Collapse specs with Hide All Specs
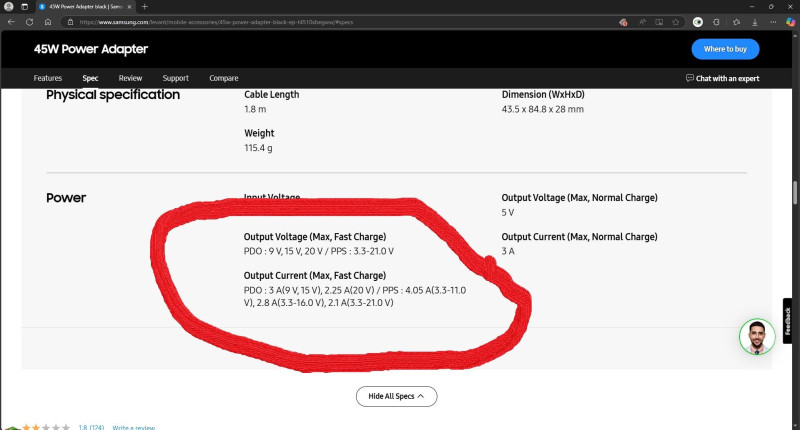The width and height of the screenshot is (800, 430). [x=396, y=396]
